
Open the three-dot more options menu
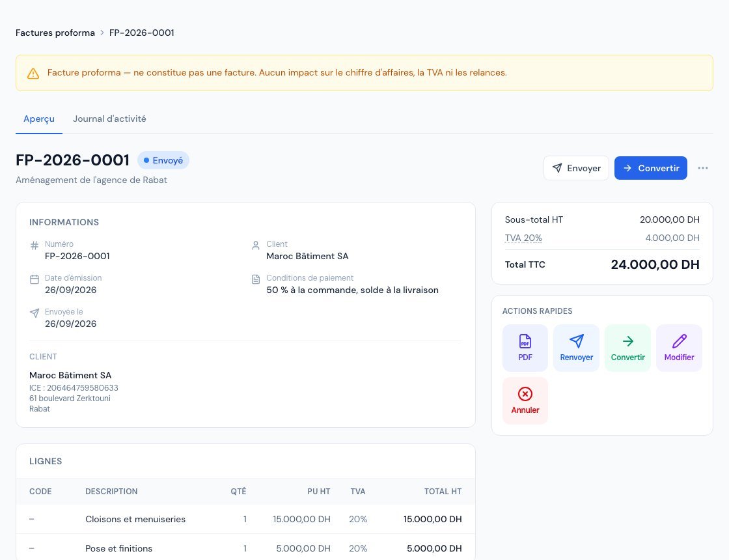[x=702, y=168]
